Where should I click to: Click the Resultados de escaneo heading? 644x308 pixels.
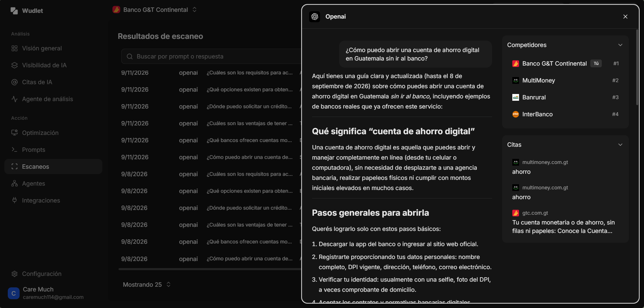click(x=160, y=36)
